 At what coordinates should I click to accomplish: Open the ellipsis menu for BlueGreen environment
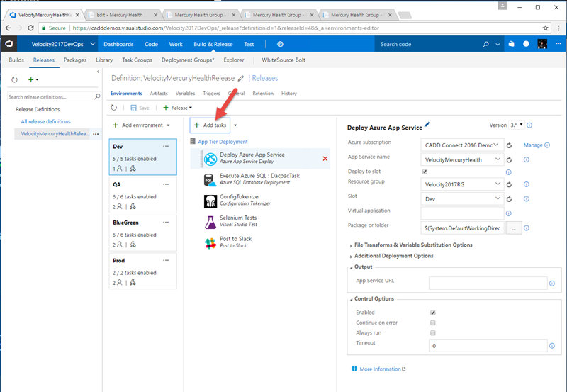click(166, 223)
